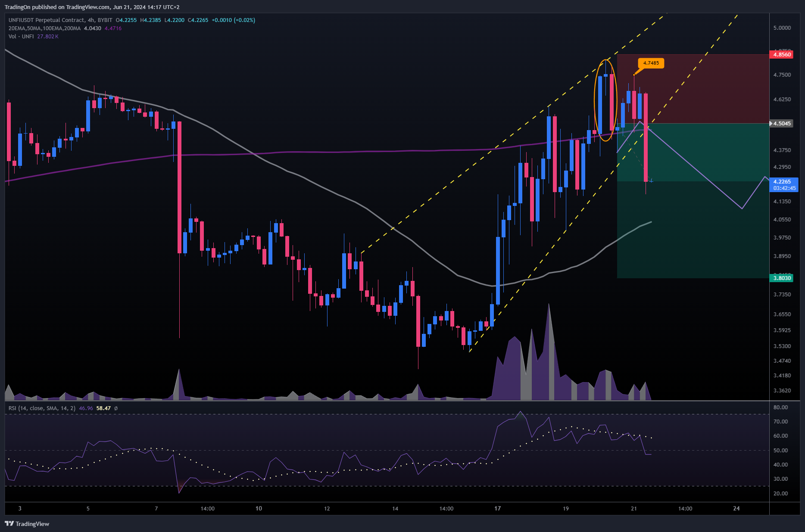Click the 5.0000 price axis label
This screenshot has width=805, height=532.
782,28
